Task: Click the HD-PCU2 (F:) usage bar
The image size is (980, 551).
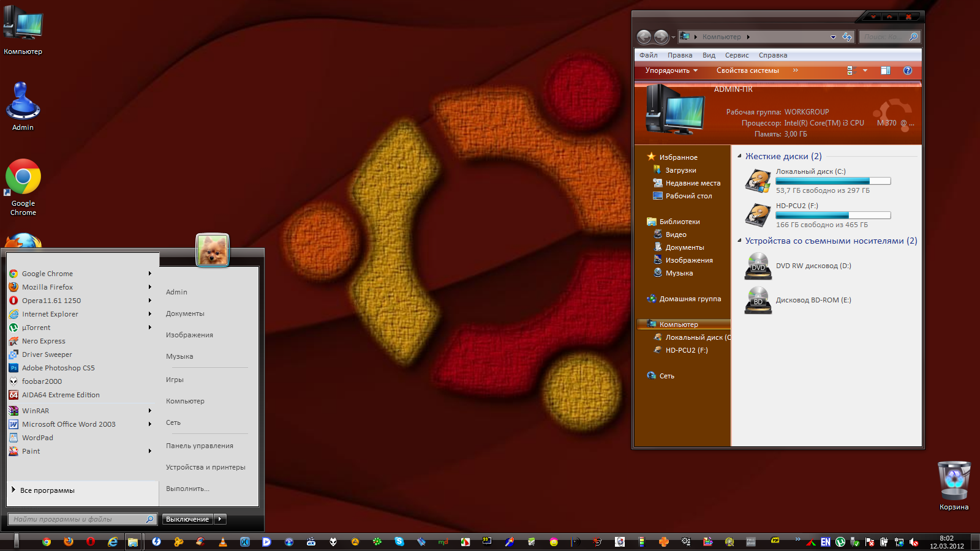Action: [832, 216]
